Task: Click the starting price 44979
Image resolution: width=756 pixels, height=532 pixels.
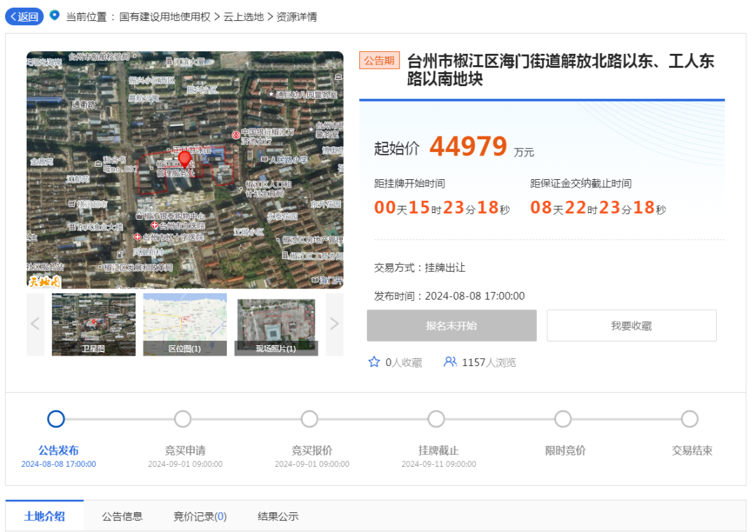Action: (x=468, y=146)
